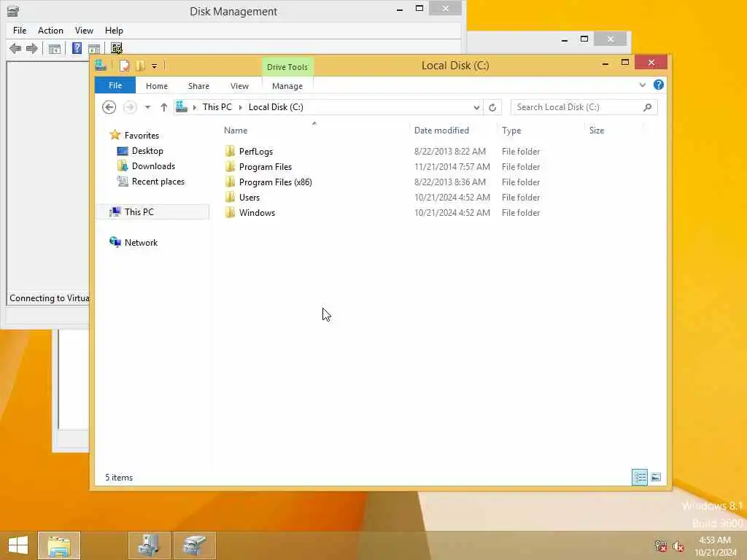Select This PC in navigation pane
This screenshot has height=560, width=747.
139,212
